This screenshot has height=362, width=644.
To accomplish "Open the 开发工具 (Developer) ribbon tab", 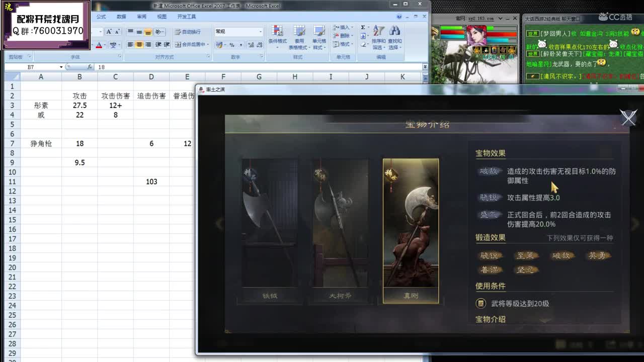I will click(187, 17).
